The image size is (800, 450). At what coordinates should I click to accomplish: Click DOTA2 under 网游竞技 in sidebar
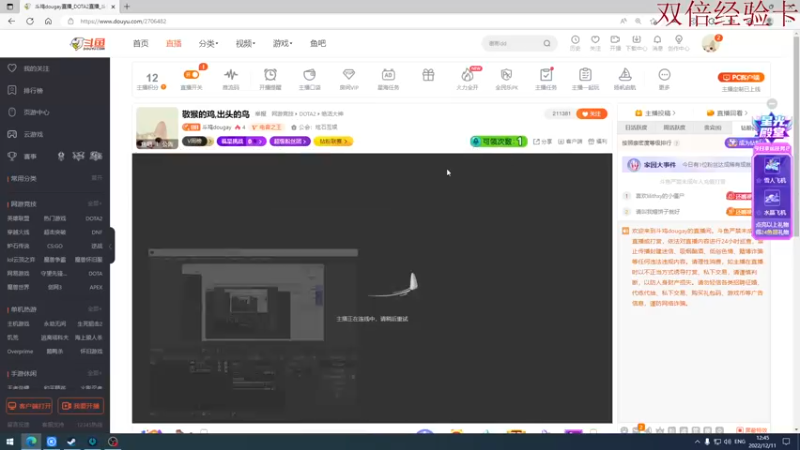pyautogui.click(x=94, y=218)
